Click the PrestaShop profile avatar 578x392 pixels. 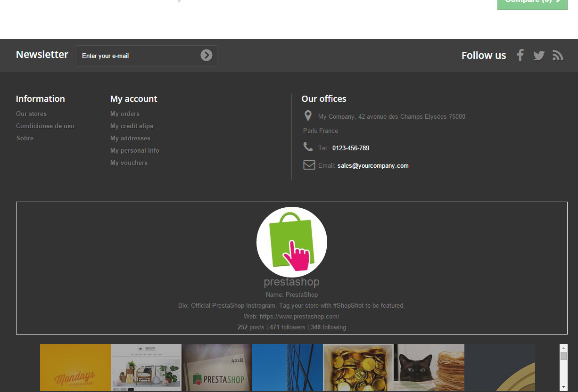(292, 242)
